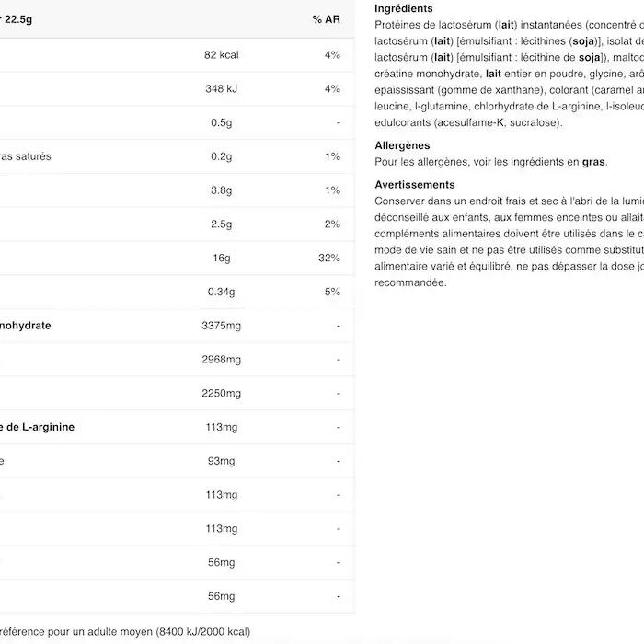Viewport: 644px width, 644px height.
Task: Click the 0.5g value cell
Action: pos(221,123)
